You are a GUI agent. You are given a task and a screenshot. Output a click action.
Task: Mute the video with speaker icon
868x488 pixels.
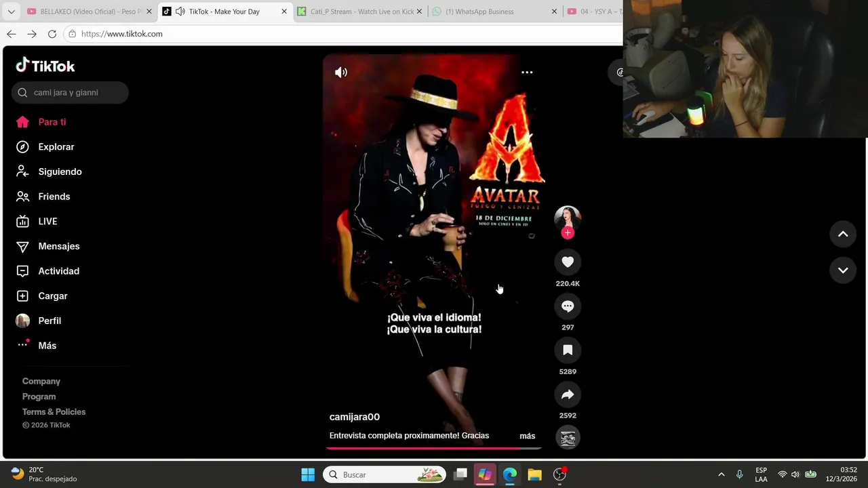coord(341,73)
